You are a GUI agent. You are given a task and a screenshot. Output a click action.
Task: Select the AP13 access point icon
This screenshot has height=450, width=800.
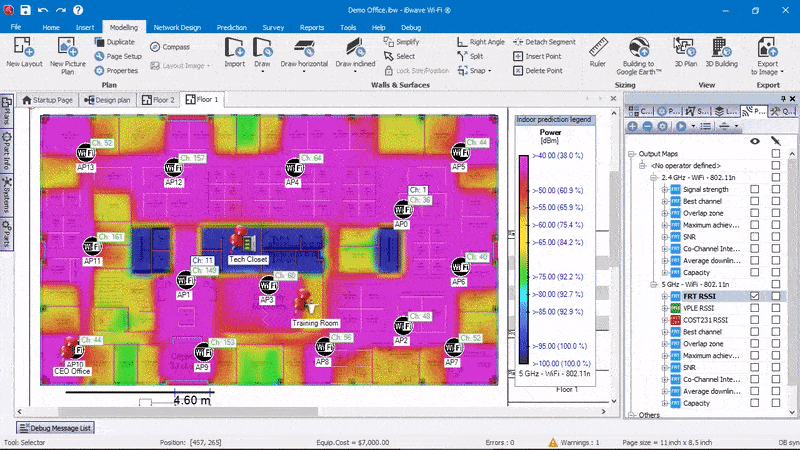[x=86, y=153]
